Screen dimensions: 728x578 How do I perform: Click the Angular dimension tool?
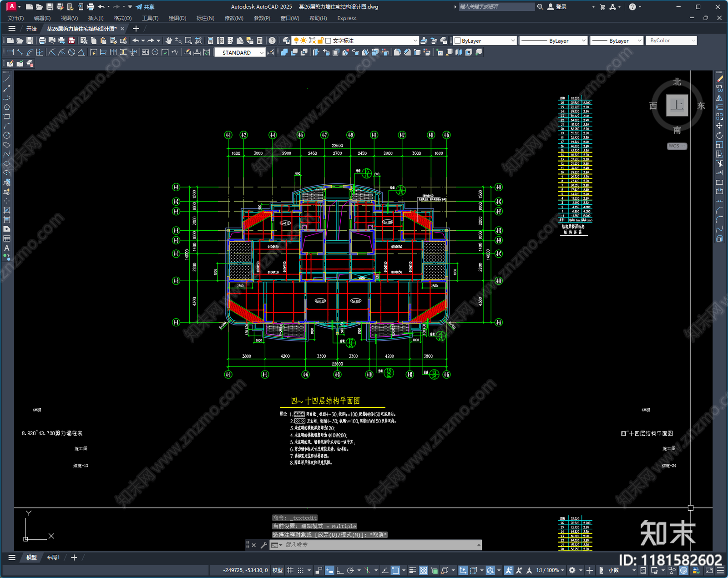click(x=81, y=52)
